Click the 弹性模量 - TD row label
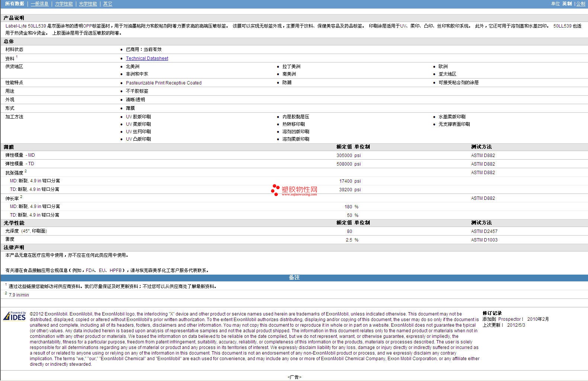 [20, 164]
